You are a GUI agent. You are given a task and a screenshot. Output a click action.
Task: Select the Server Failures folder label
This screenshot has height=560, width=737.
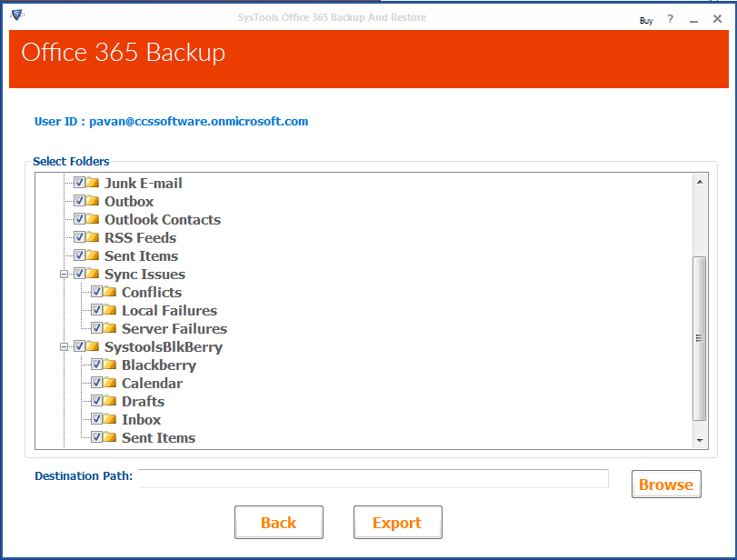click(x=174, y=329)
